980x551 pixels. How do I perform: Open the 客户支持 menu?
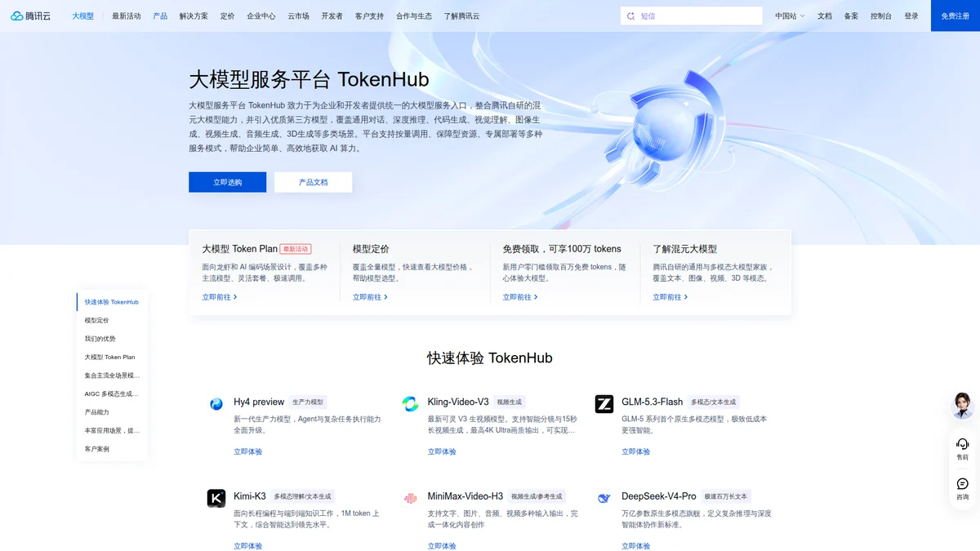(369, 16)
